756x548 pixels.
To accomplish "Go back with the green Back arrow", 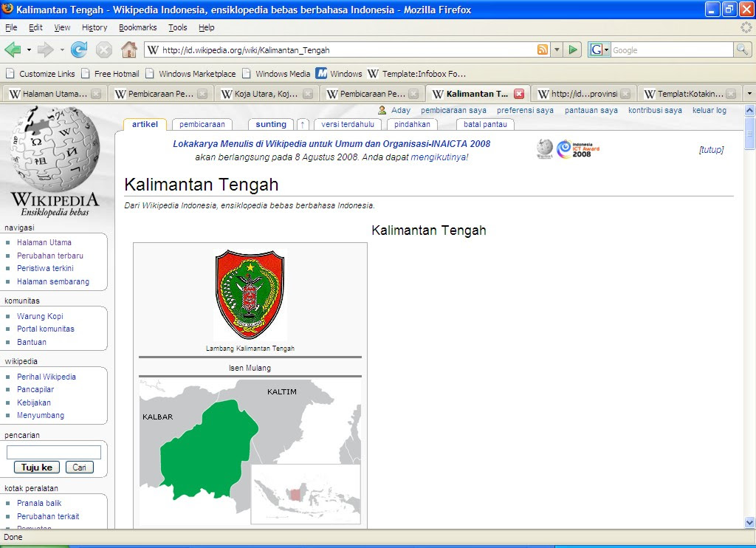I will (13, 49).
